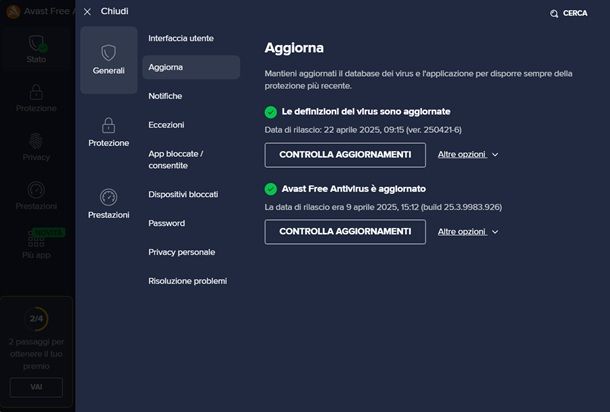This screenshot has width=610, height=412.
Task: Click the Più app grid icon in background sidebar
Action: (x=36, y=239)
